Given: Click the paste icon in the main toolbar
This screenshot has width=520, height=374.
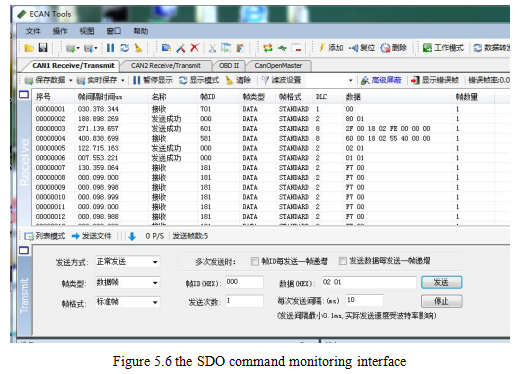Looking at the screenshot, I should (240, 48).
